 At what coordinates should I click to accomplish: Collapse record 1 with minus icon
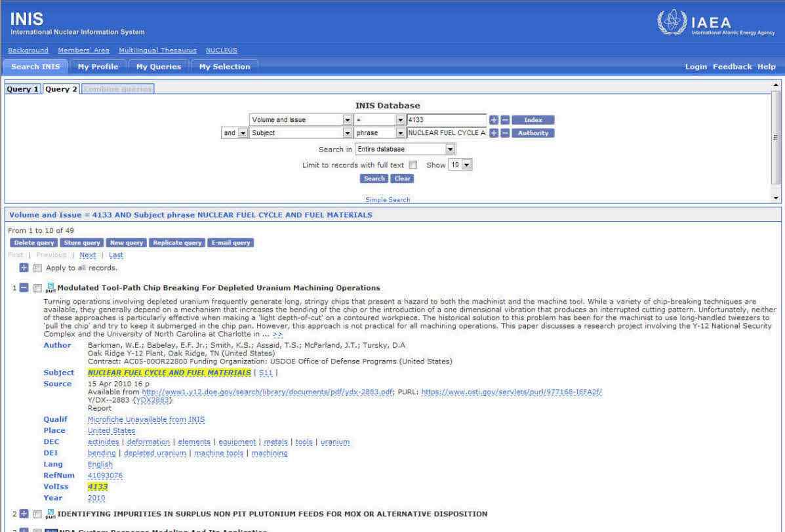click(x=24, y=288)
